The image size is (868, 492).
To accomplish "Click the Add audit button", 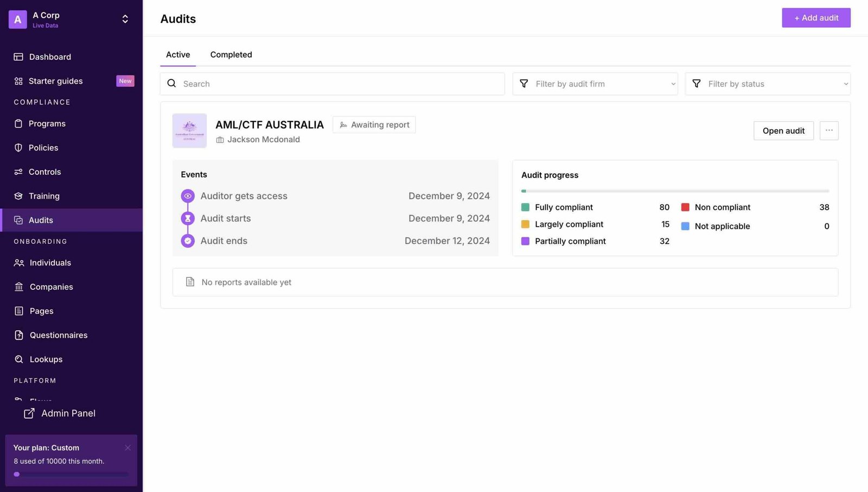I will 816,18.
